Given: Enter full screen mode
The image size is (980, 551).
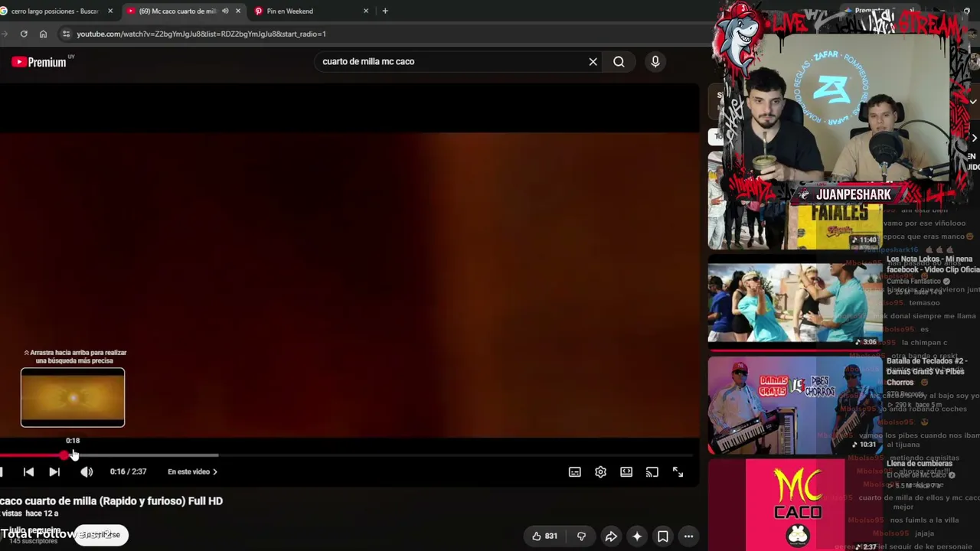Looking at the screenshot, I should pos(678,472).
